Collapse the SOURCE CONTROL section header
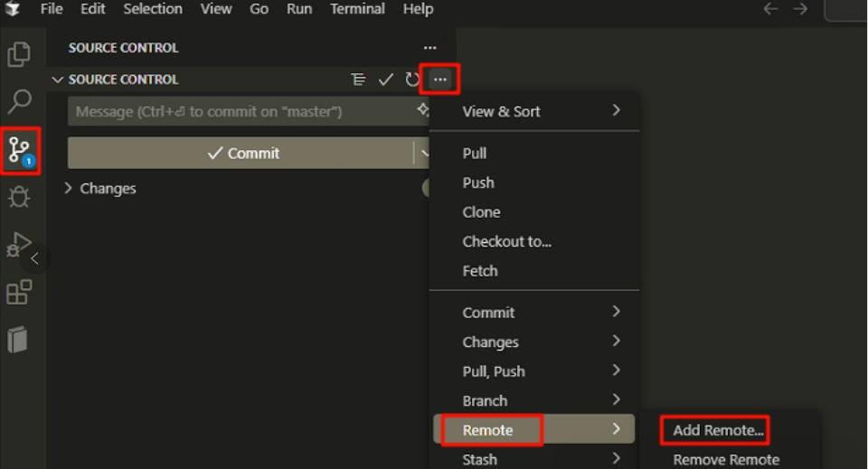The image size is (868, 469). click(116, 80)
